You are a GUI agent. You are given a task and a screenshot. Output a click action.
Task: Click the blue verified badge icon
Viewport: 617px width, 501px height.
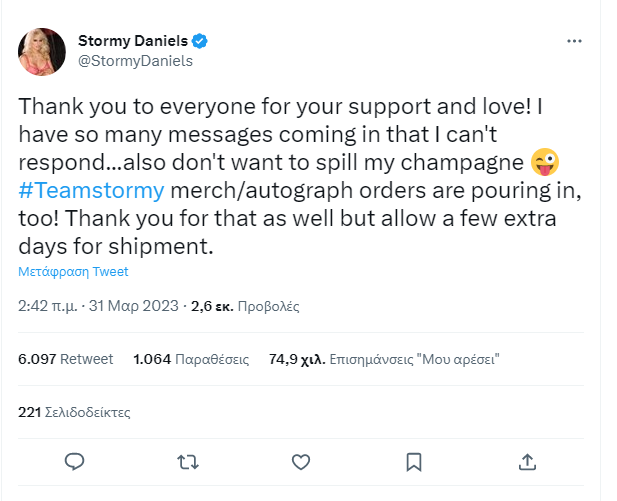pos(200,41)
